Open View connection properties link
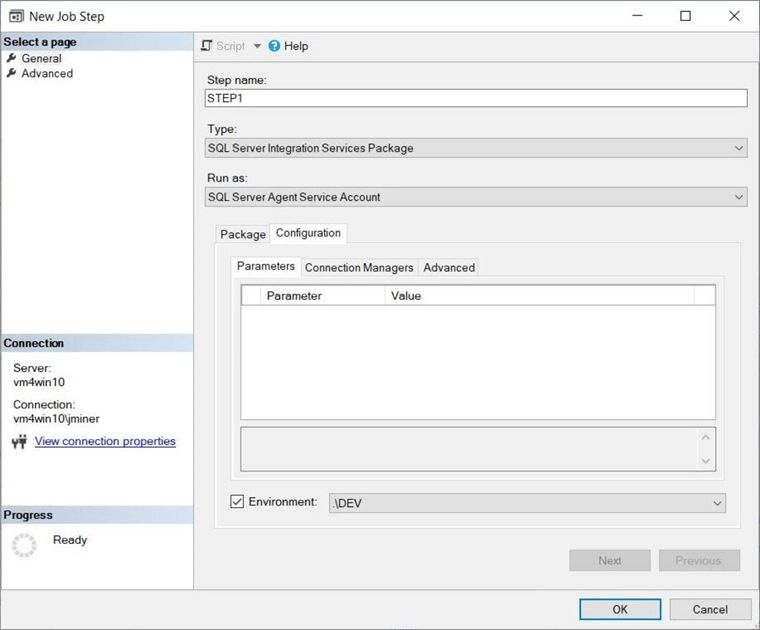The image size is (760, 630). tap(105, 441)
